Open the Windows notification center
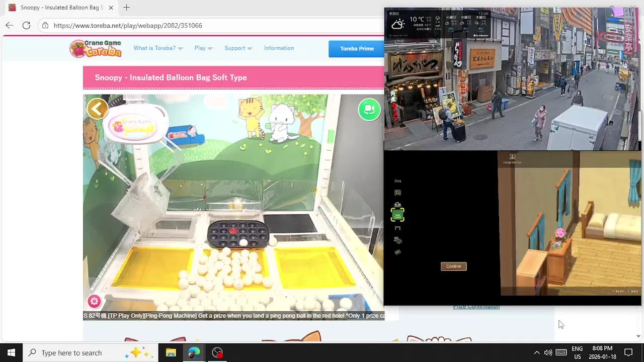The image size is (644, 362). (x=628, y=353)
